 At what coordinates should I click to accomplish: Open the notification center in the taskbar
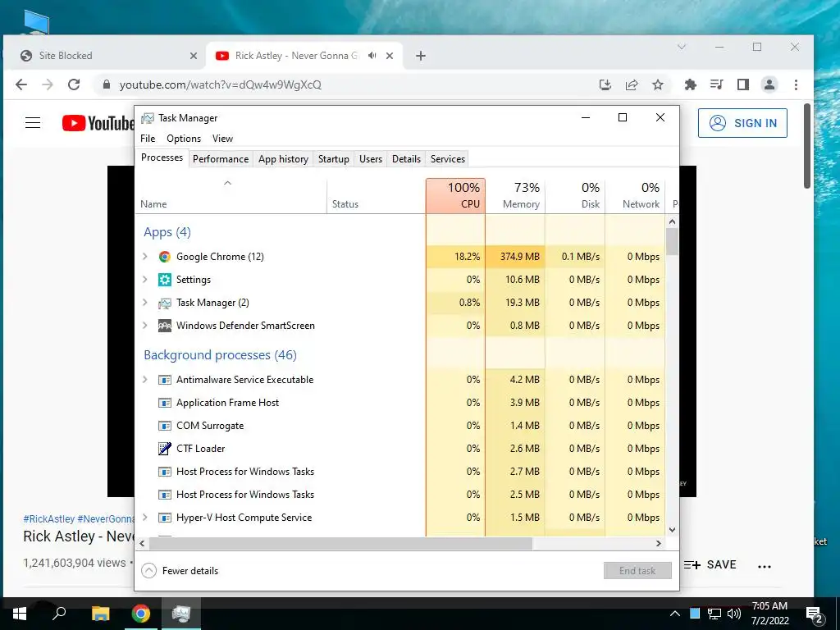pyautogui.click(x=815, y=614)
